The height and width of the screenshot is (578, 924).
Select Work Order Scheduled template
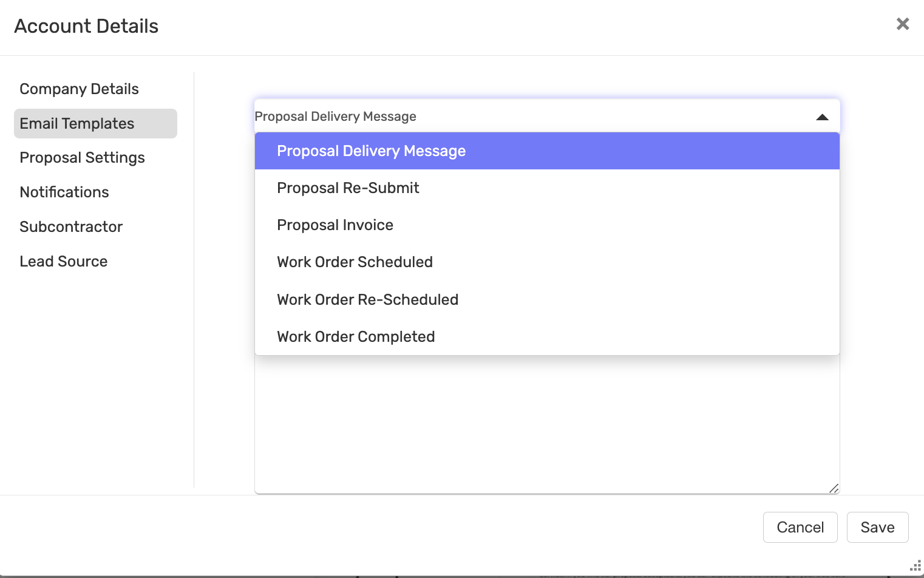click(x=547, y=262)
